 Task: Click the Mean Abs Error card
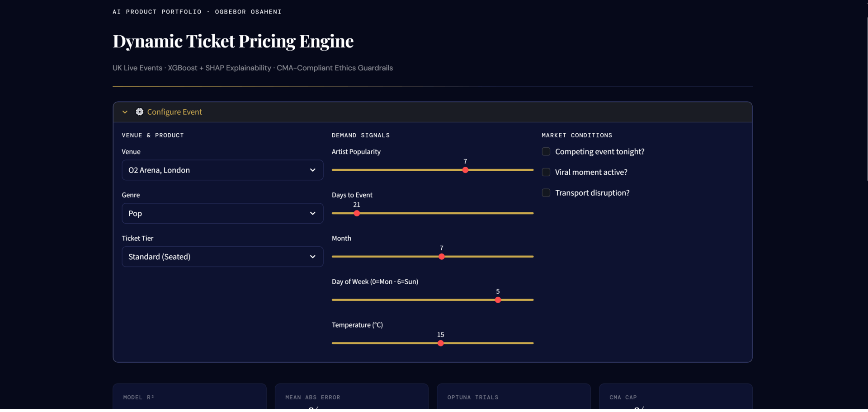pos(351,400)
